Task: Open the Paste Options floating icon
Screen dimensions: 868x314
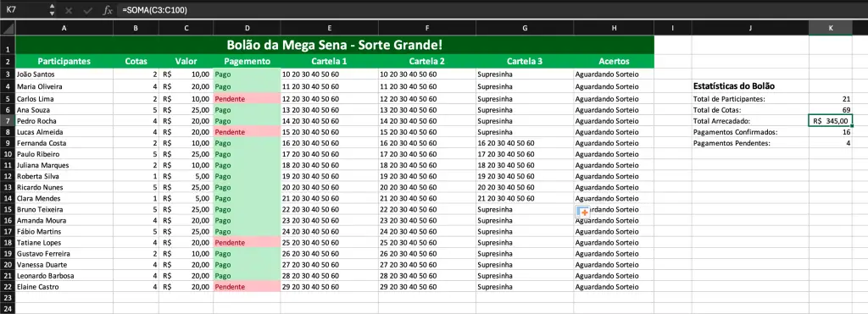Action: point(582,212)
